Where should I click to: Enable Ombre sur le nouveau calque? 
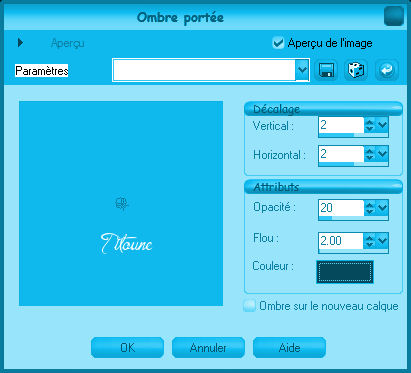(x=249, y=306)
